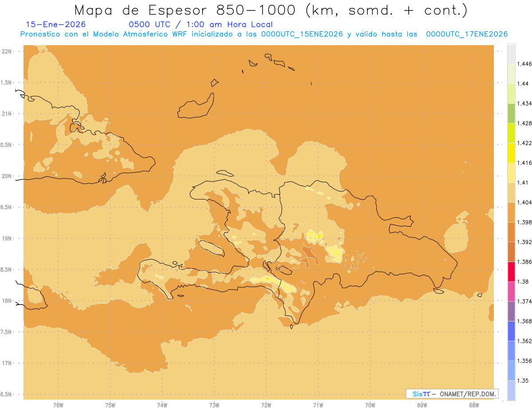Click the colorbar value "1.386"
Image resolution: width=532 pixels, height=411 pixels.
coord(524,262)
